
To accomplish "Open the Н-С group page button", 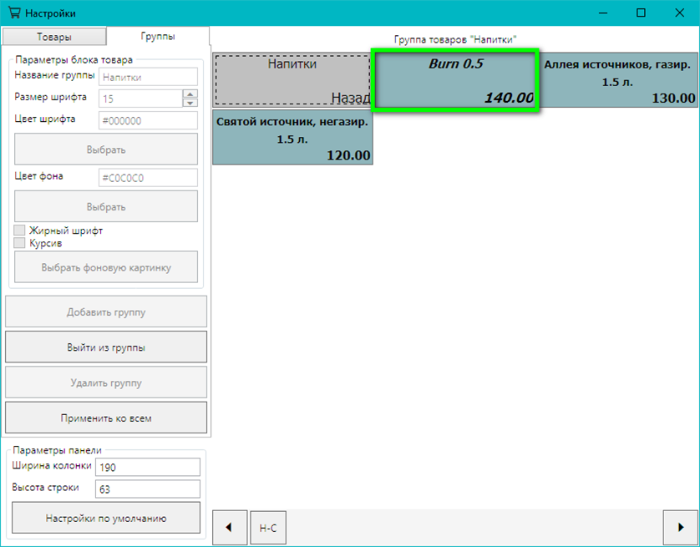I will point(268,527).
